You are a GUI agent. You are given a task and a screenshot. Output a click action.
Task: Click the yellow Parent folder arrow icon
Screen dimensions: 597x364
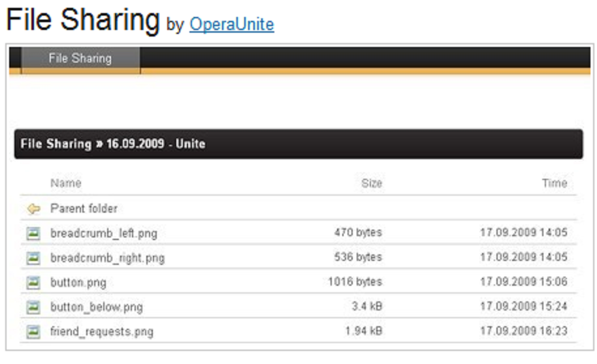33,209
